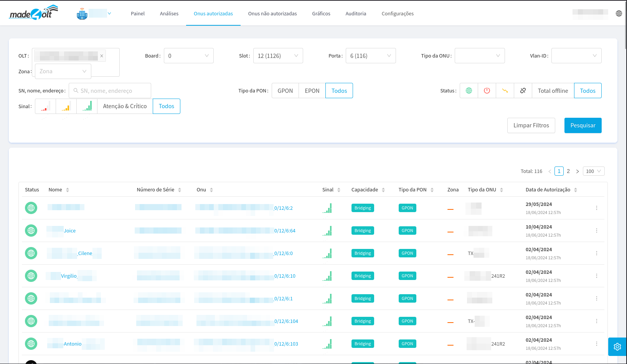Click the Pesquisar button
The image size is (627, 364).
click(x=582, y=125)
